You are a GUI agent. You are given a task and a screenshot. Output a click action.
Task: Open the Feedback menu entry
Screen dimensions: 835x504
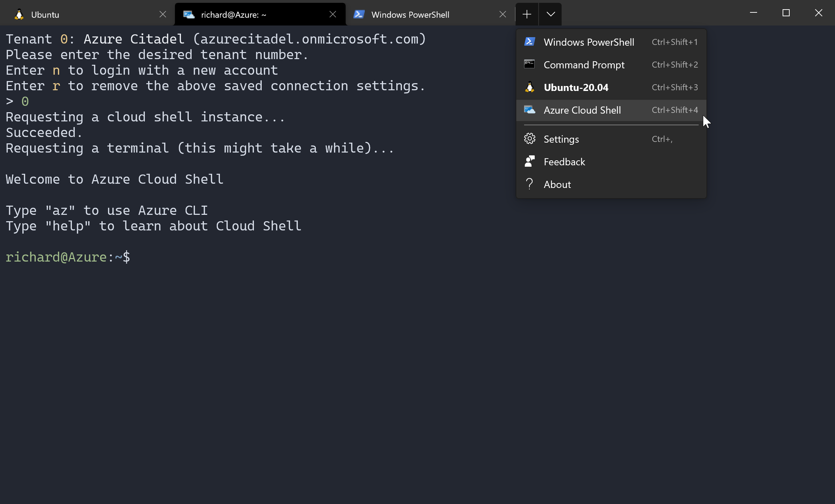pyautogui.click(x=564, y=161)
